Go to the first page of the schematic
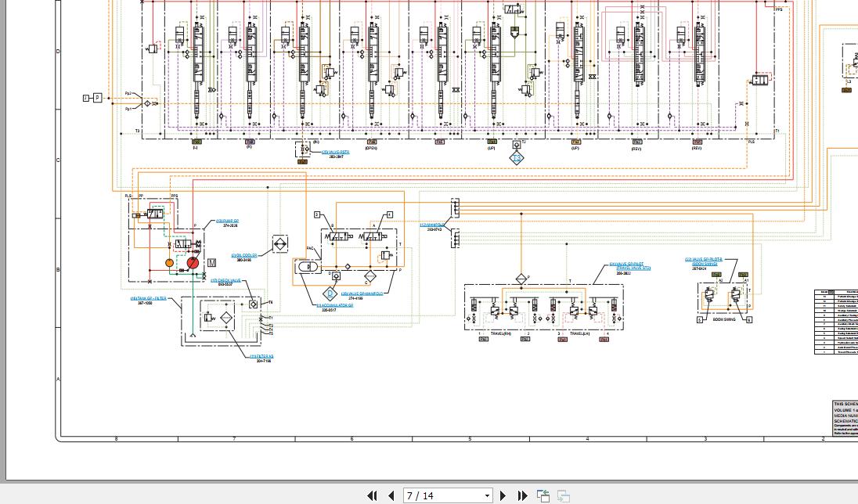Screen dimensions: 858x504 coord(372,495)
